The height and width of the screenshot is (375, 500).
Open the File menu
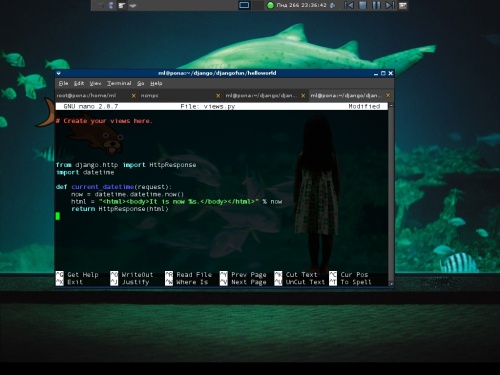click(63, 83)
